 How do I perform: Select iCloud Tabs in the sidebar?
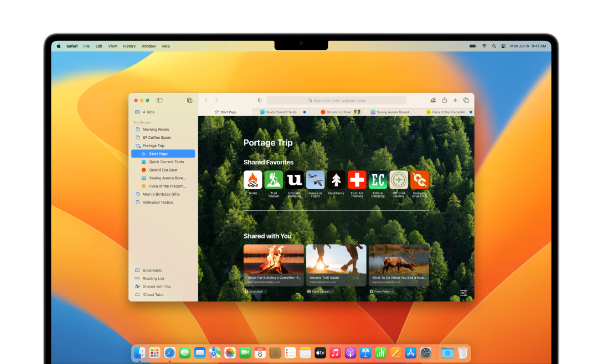[153, 294]
